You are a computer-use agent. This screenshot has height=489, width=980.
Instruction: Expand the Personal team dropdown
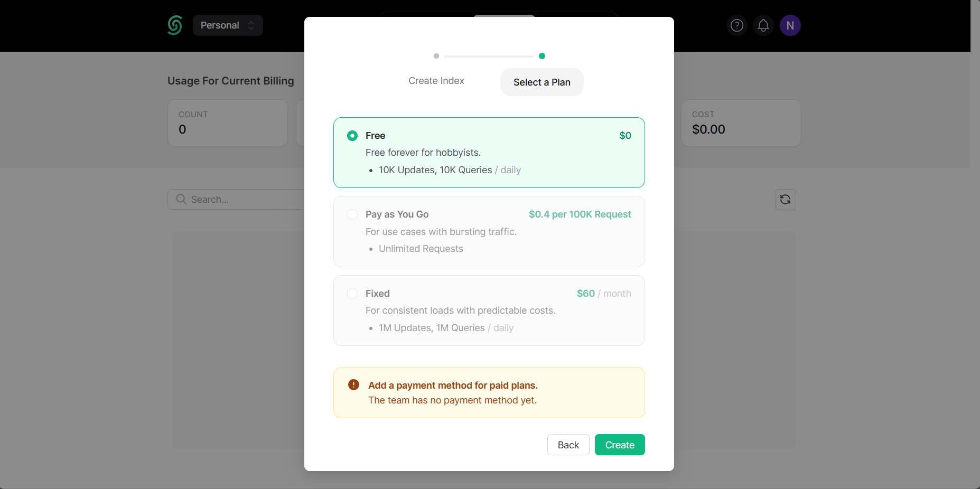click(228, 25)
